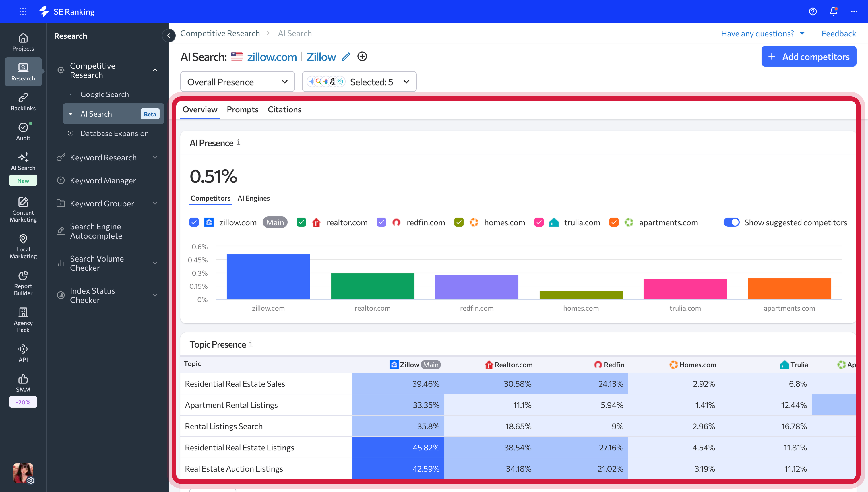Switch to the Prompts tab
The width and height of the screenshot is (868, 492).
click(x=242, y=109)
